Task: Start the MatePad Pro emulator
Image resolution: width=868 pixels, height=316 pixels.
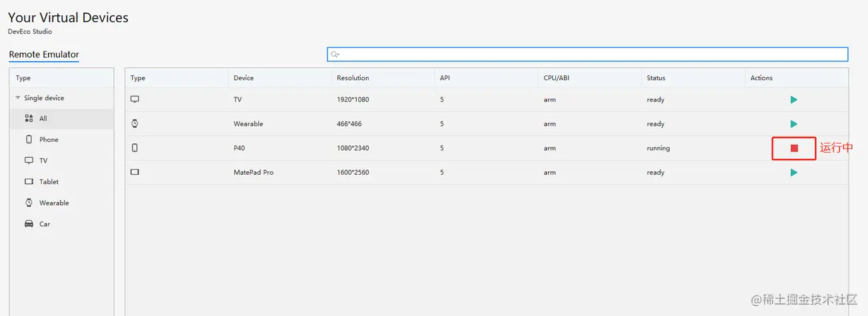Action: click(x=793, y=173)
